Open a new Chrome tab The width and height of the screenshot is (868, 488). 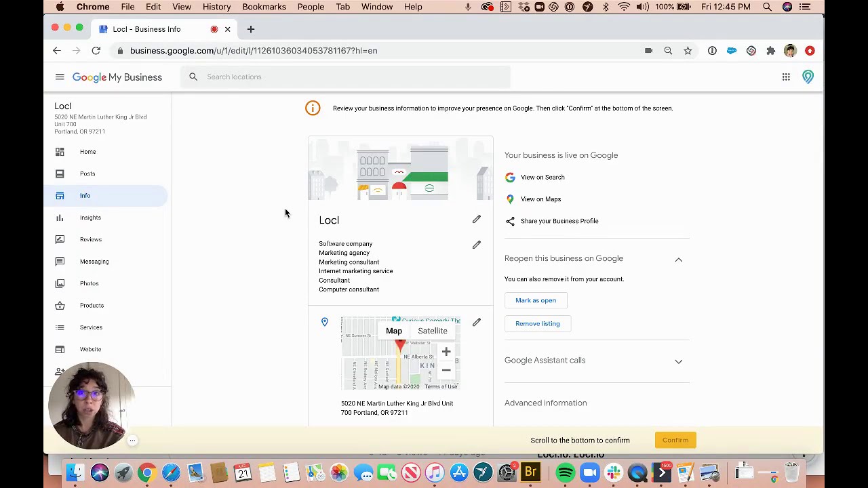click(251, 29)
